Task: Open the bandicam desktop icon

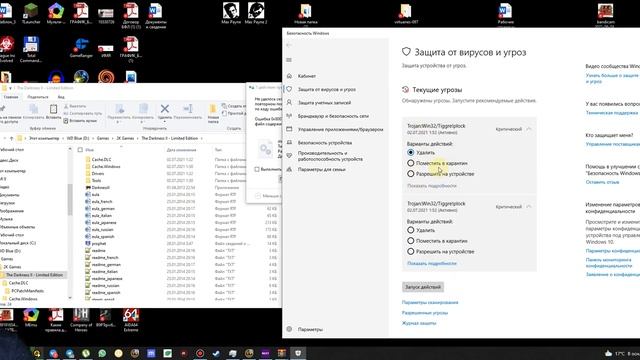Action: pos(605,14)
